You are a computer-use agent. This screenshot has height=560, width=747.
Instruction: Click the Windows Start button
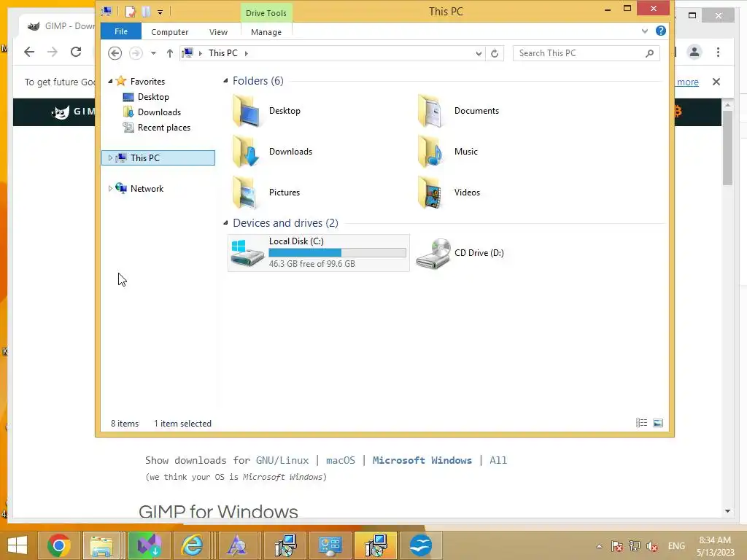18,545
